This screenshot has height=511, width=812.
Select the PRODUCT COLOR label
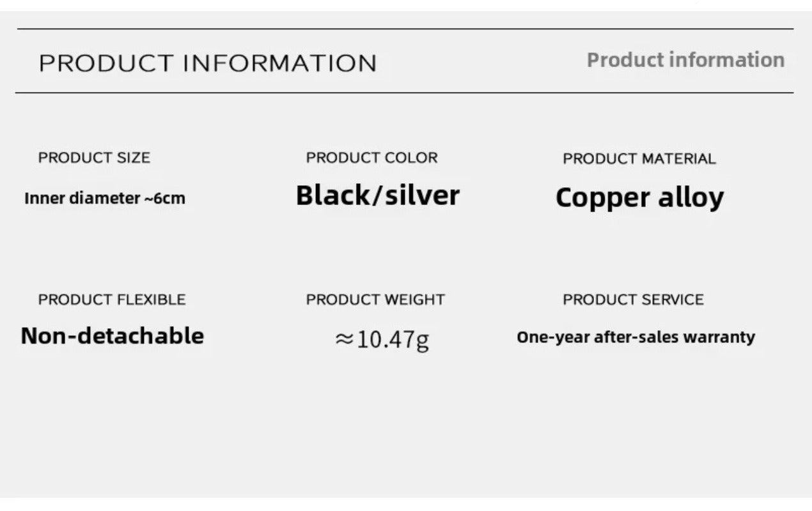[371, 158]
